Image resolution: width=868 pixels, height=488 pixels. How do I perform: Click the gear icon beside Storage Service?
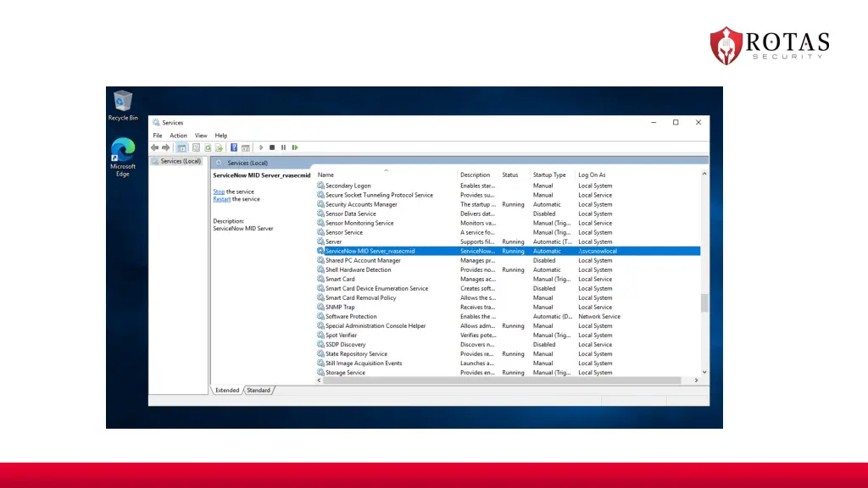320,373
